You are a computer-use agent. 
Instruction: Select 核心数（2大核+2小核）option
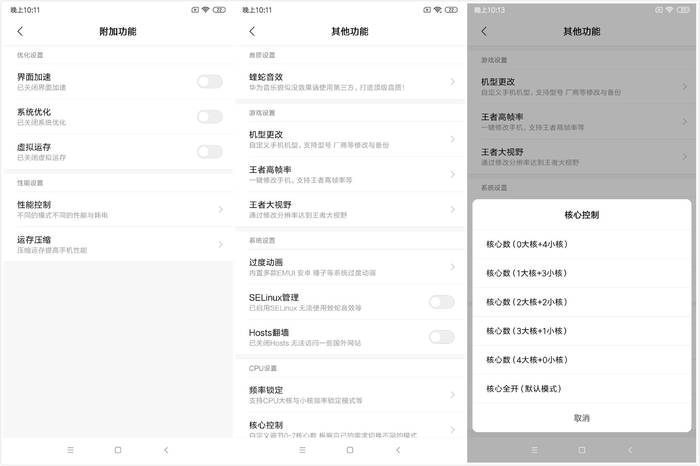[x=582, y=302]
